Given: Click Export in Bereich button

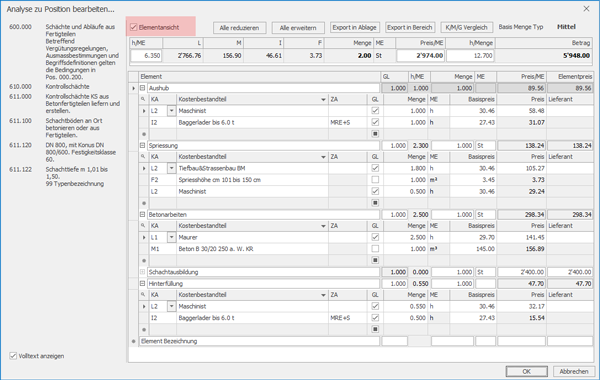Looking at the screenshot, I should [410, 28].
